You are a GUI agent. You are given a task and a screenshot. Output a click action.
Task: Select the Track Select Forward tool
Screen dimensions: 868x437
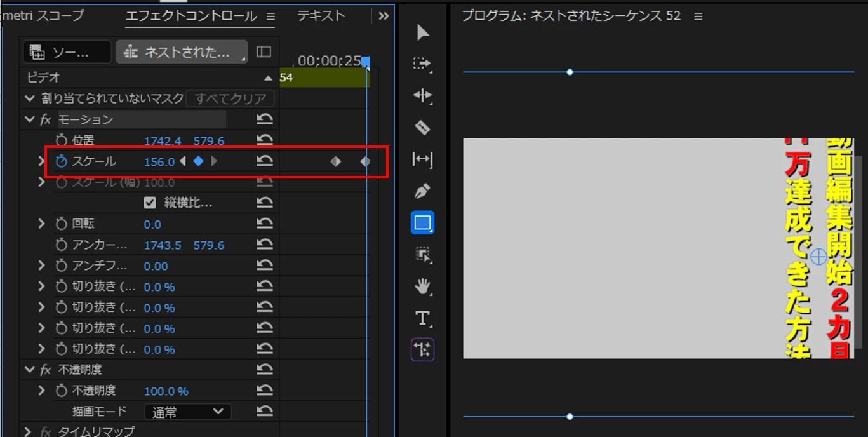[422, 64]
